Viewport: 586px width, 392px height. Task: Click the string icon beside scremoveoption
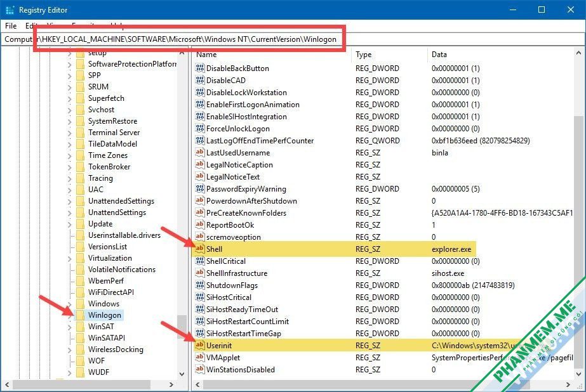200,237
